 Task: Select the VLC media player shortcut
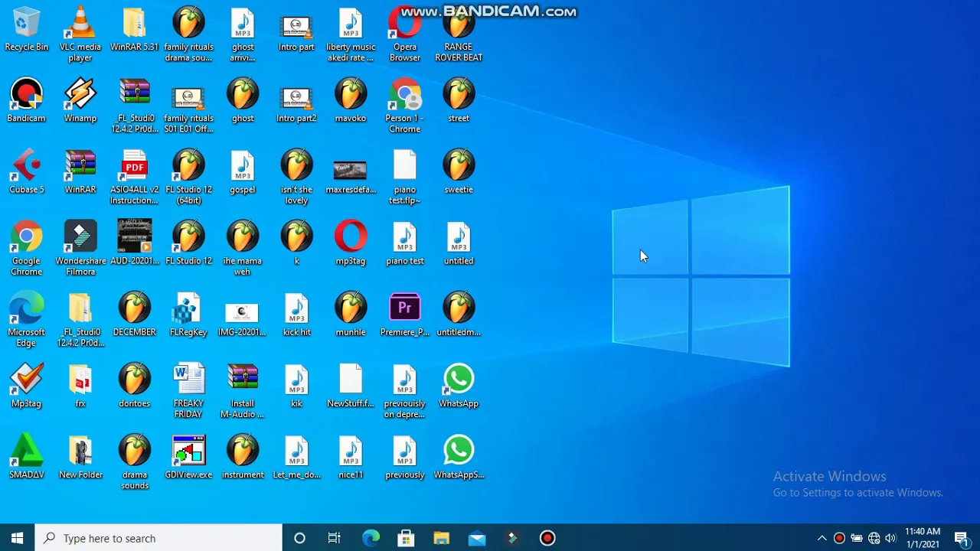[x=80, y=34]
